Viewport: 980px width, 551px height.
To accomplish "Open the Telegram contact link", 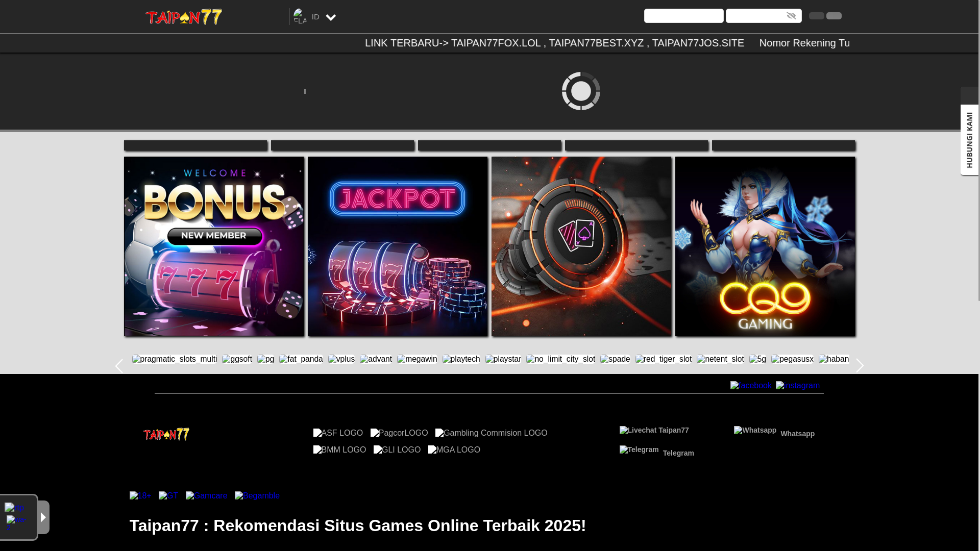I will pos(656,451).
